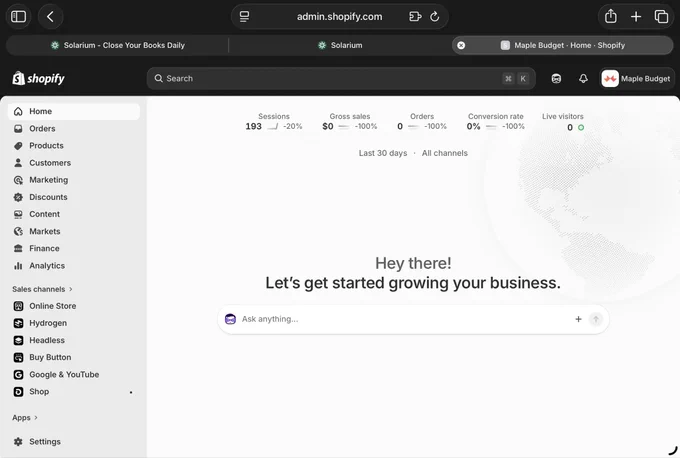This screenshot has height=458, width=680.
Task: Expand the Apps section
Action: coord(25,417)
